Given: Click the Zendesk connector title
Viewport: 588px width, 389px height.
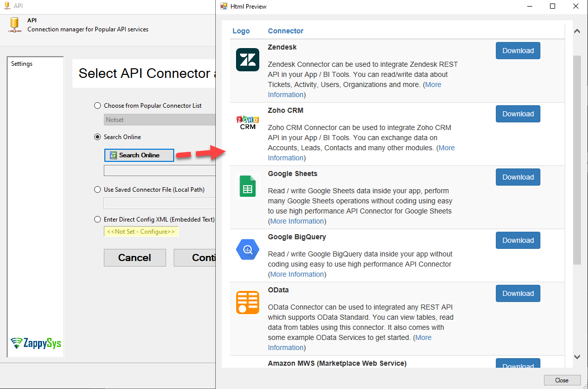Looking at the screenshot, I should (x=282, y=47).
